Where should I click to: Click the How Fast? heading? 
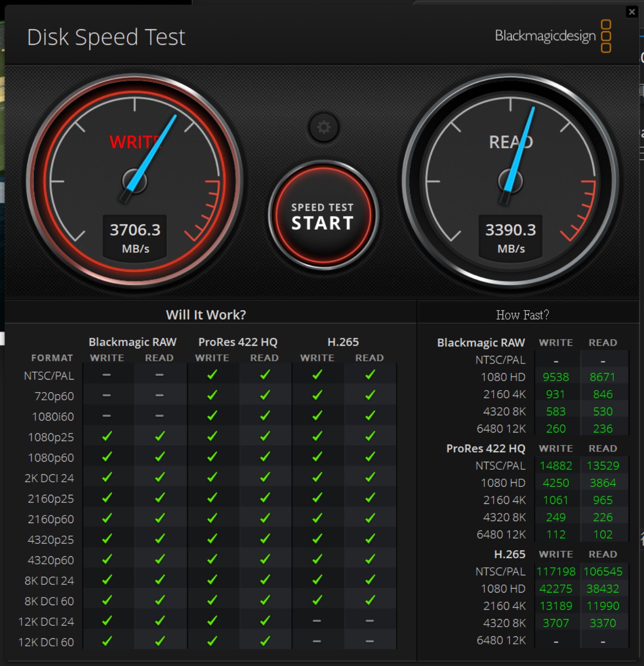tap(522, 315)
